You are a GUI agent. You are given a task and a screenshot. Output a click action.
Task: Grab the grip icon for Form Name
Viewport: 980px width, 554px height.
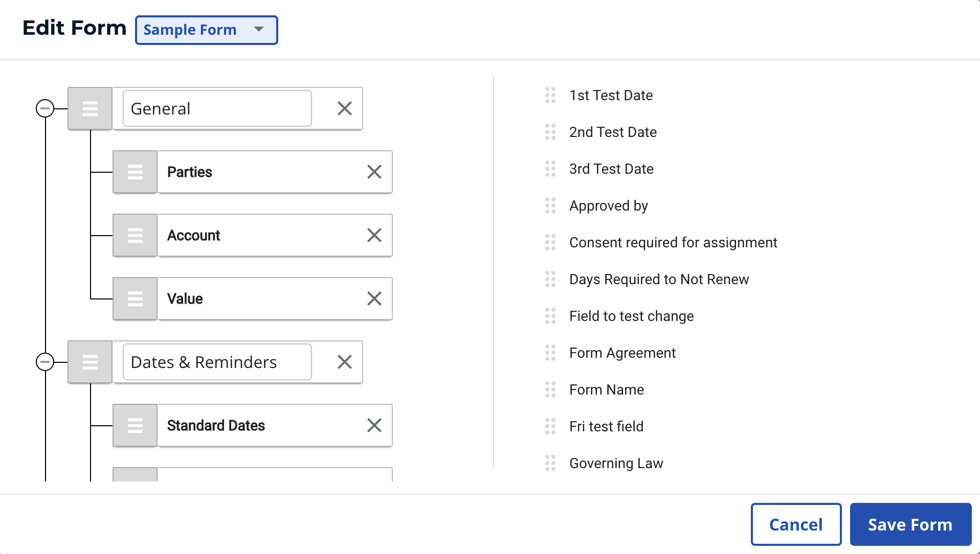[550, 389]
